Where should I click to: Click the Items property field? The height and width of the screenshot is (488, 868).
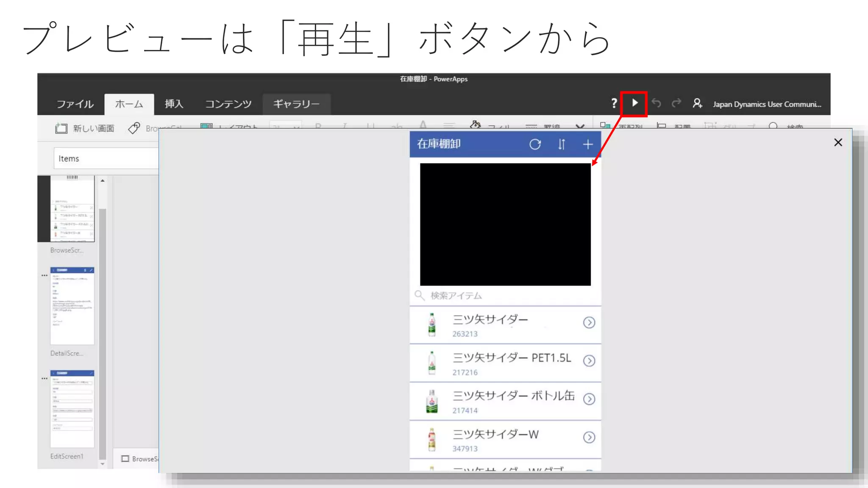[106, 158]
